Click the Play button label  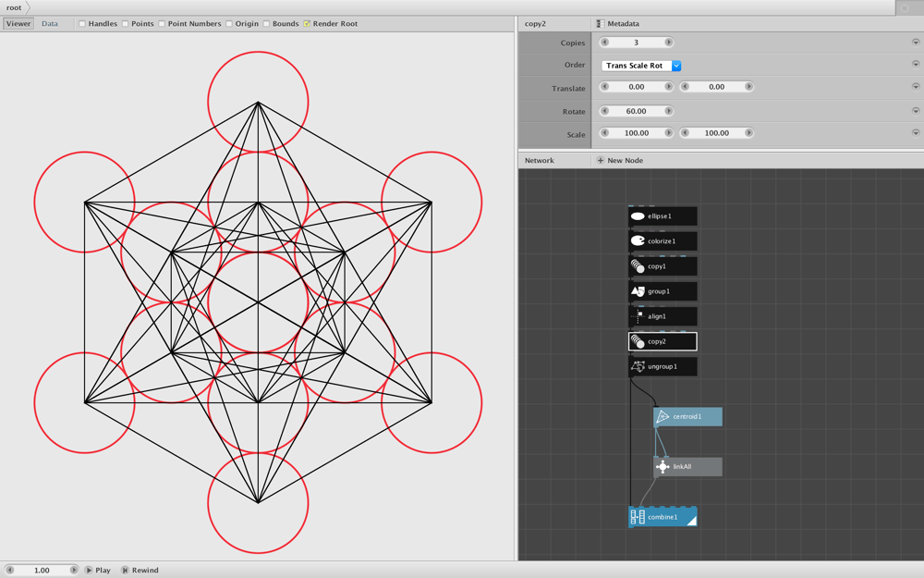[103, 571]
